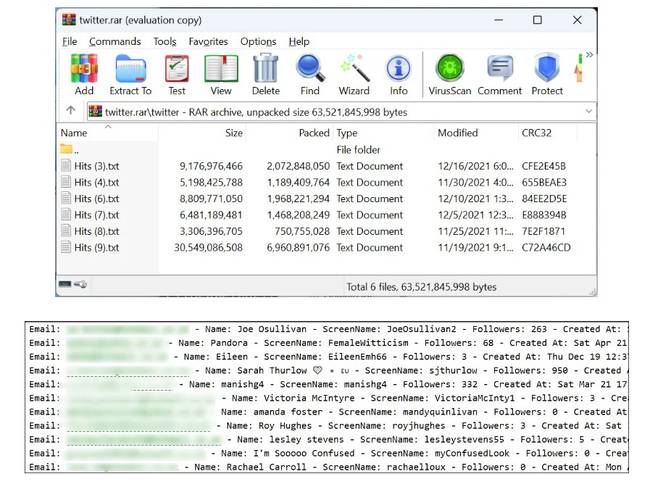Screen dimensions: 650x500
Task: Click name 'Victoria McIntyre' in text
Action: 309,398
